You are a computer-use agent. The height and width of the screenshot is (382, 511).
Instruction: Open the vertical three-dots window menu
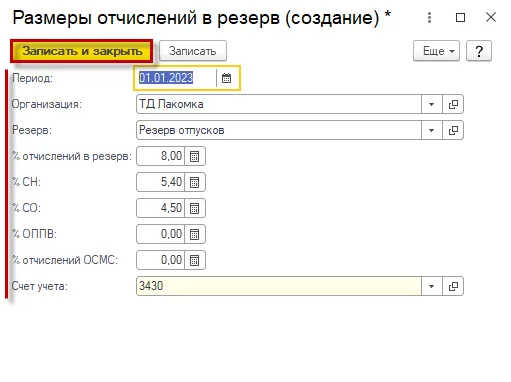click(429, 17)
